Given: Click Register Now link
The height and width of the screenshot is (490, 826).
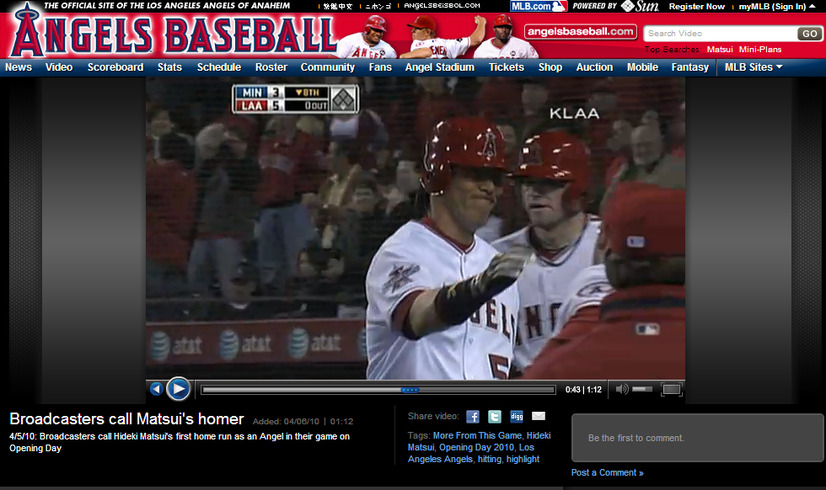Looking at the screenshot, I should [697, 6].
